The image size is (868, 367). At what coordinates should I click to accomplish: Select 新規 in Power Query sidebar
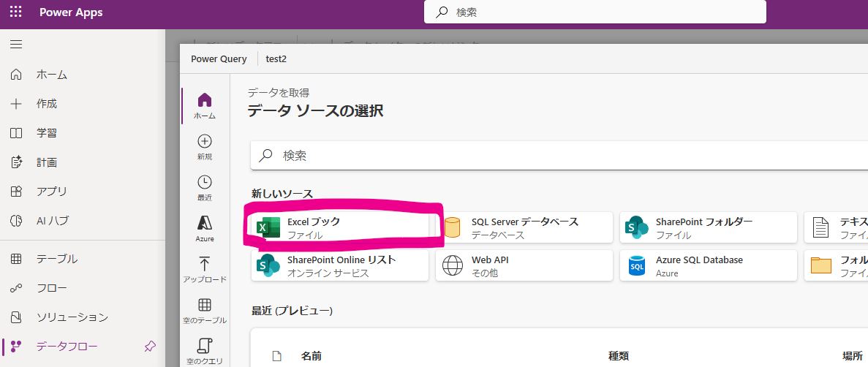(x=205, y=147)
